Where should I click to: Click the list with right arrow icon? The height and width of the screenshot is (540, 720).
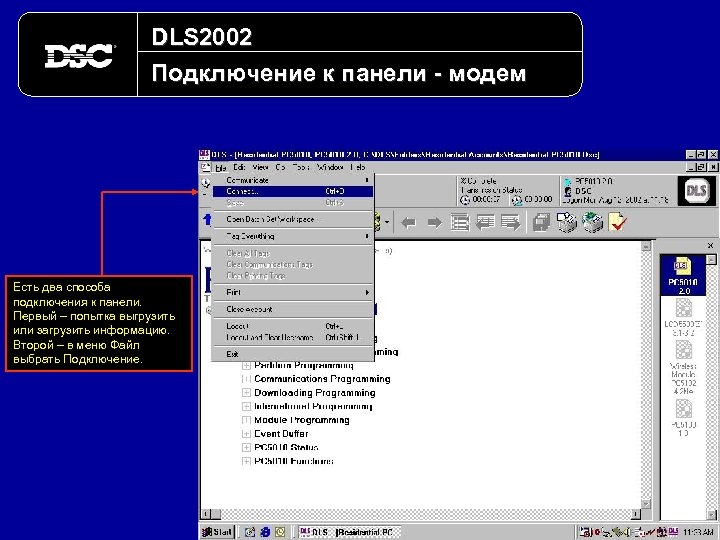point(511,223)
